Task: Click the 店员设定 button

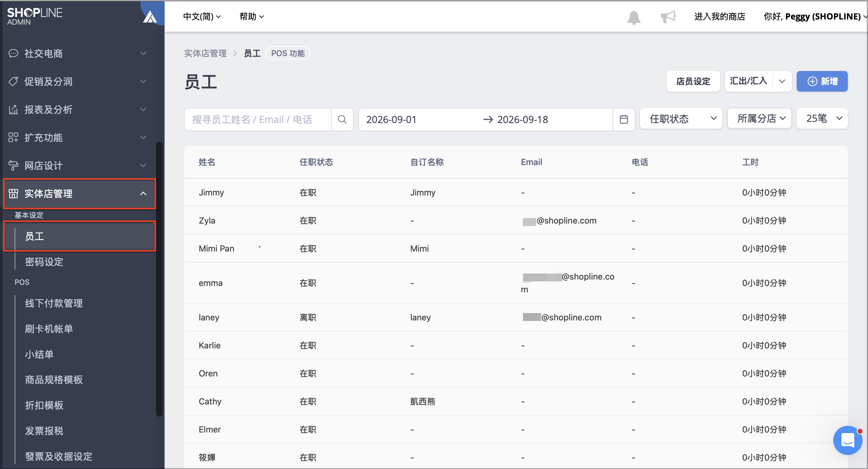Action: (x=693, y=81)
